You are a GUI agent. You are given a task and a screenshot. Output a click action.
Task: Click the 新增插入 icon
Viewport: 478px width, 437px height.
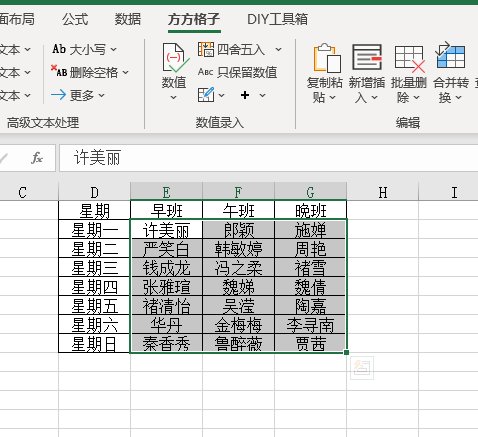coord(367,57)
